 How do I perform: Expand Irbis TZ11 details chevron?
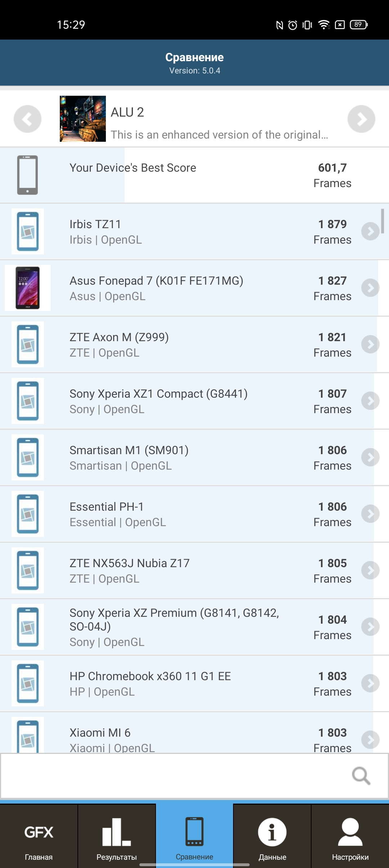[370, 231]
